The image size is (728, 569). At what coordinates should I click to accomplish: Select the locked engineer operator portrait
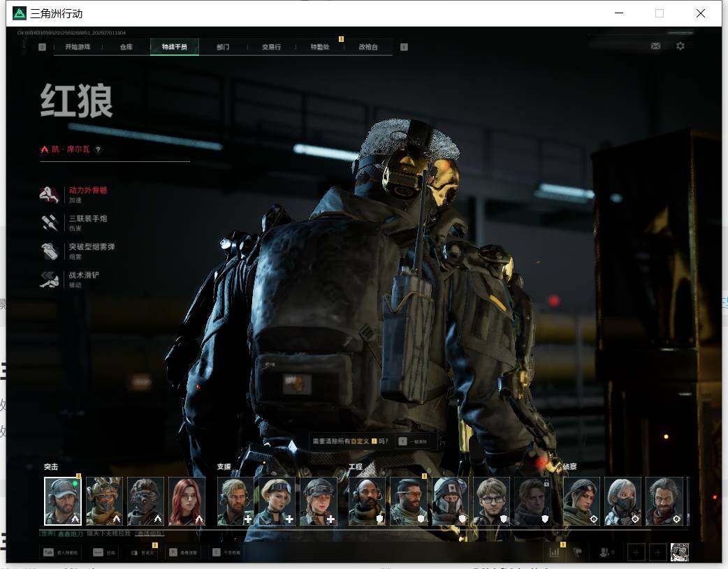533,501
